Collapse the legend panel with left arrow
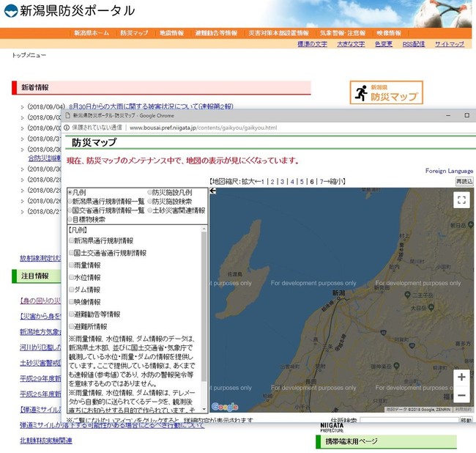The height and width of the screenshot is (453, 476). pos(213,191)
